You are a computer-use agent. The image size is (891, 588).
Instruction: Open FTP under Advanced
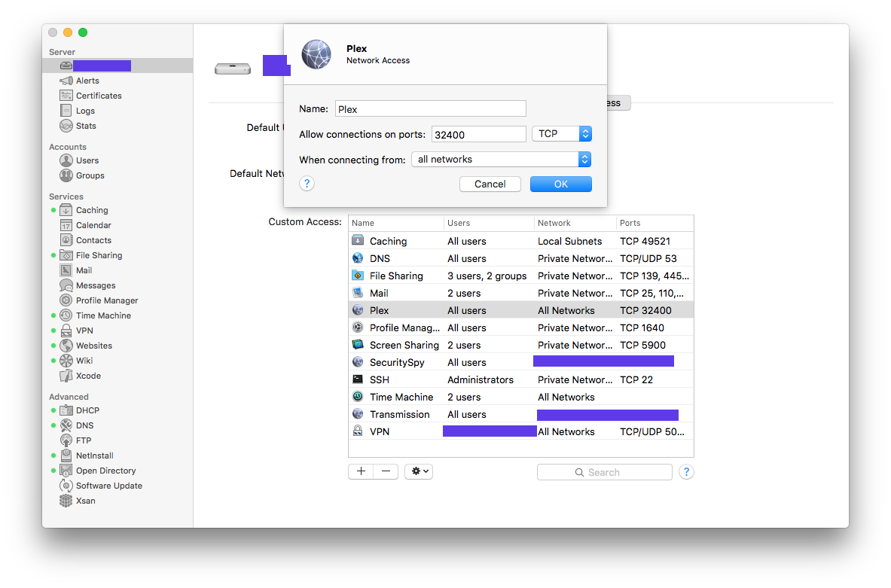[83, 440]
